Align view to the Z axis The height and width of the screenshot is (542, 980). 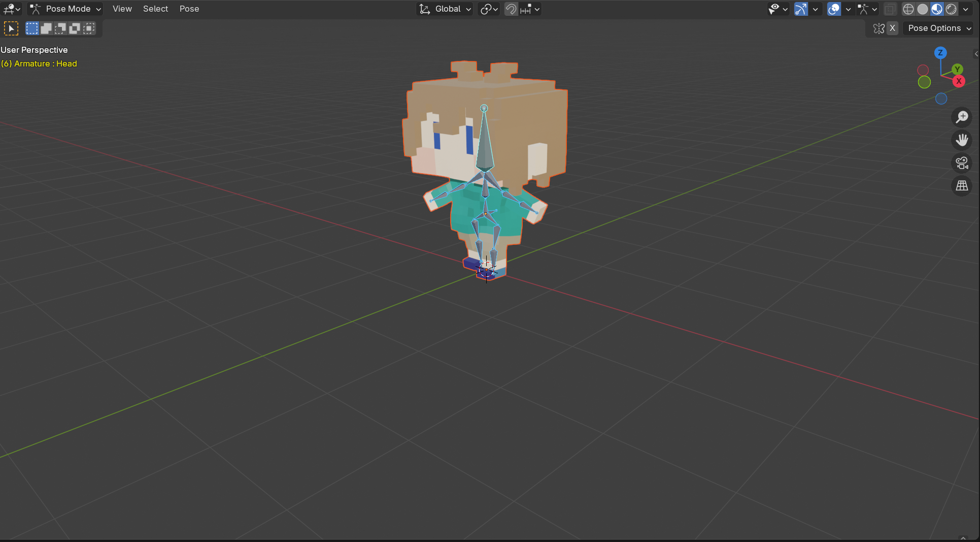coord(940,52)
